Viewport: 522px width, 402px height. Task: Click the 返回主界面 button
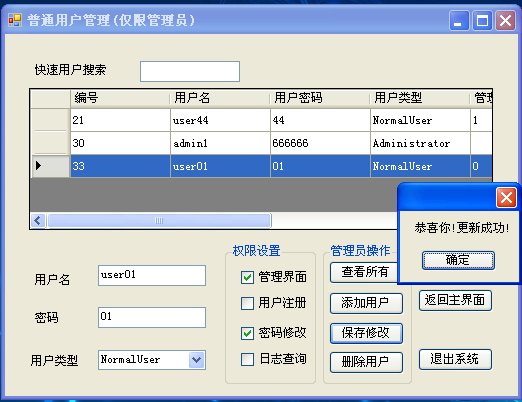point(455,300)
